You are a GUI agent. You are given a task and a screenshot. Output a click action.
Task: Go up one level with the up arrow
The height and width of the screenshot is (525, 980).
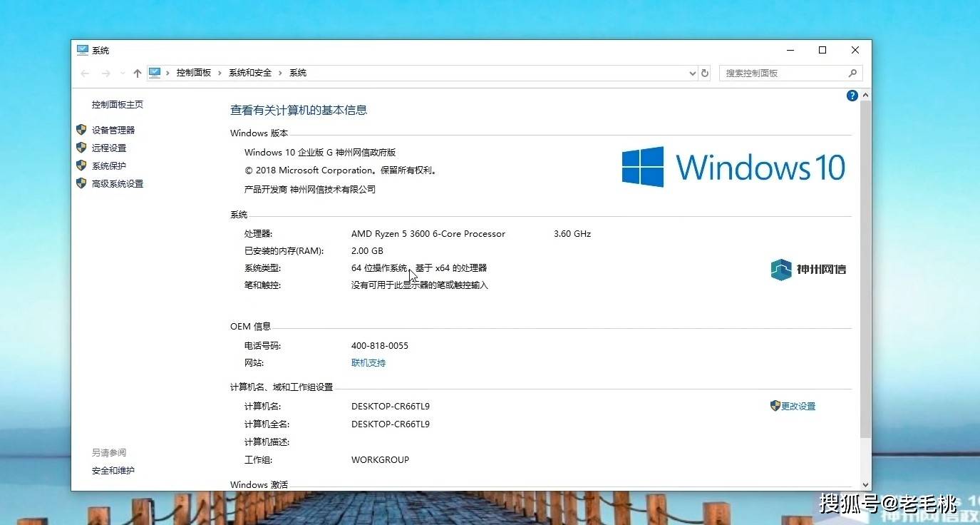(138, 73)
